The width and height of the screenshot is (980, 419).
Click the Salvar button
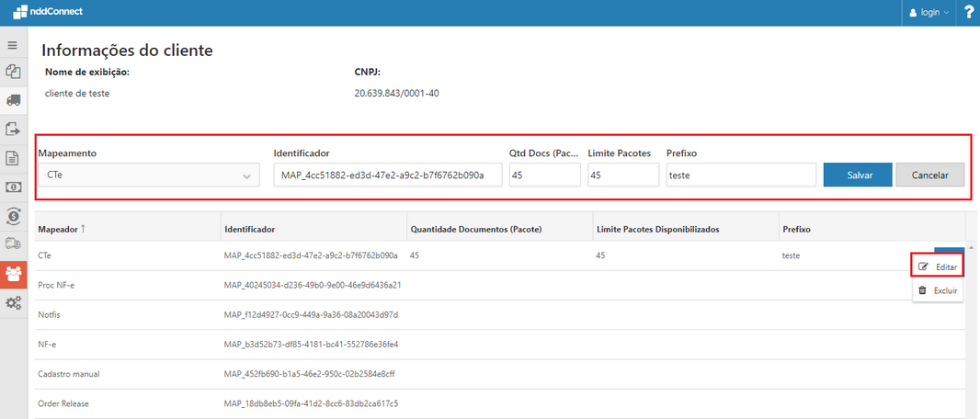point(857,175)
